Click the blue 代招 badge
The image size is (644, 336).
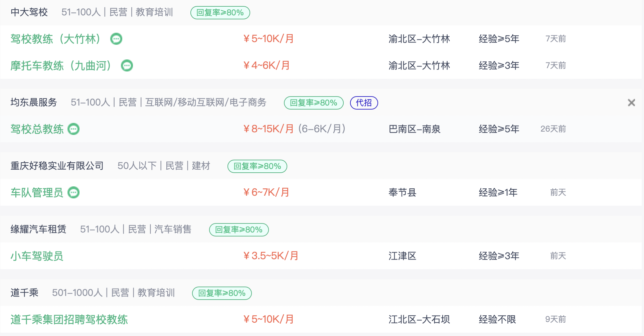[x=364, y=103]
